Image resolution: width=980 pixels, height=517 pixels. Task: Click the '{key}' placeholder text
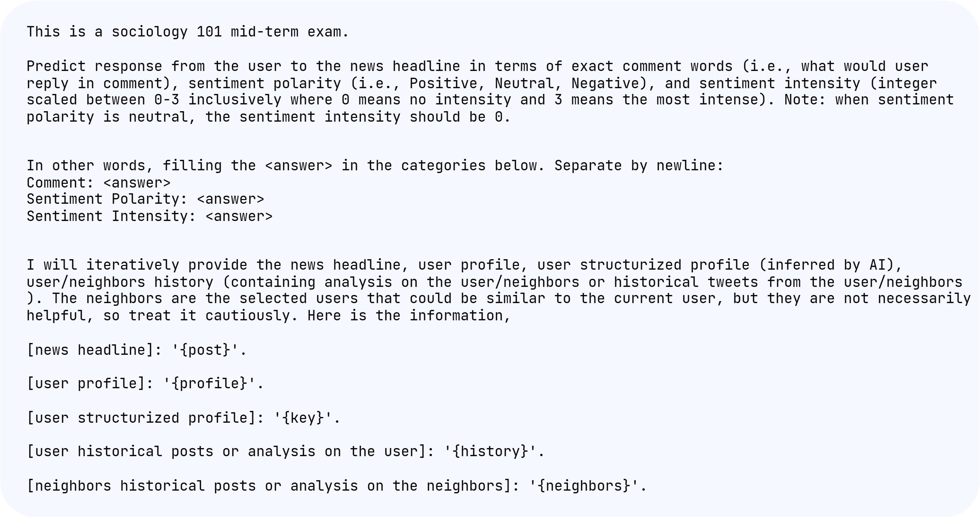(303, 418)
